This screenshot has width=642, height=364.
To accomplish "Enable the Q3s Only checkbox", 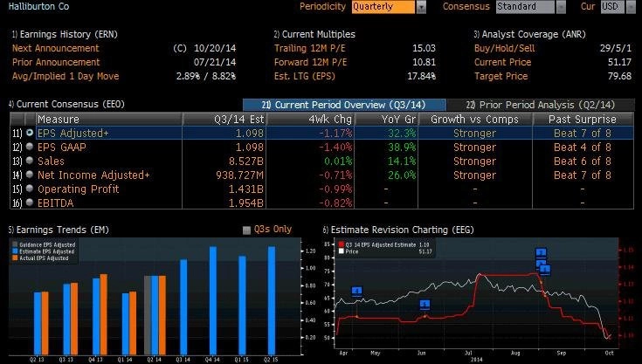I will (x=246, y=230).
